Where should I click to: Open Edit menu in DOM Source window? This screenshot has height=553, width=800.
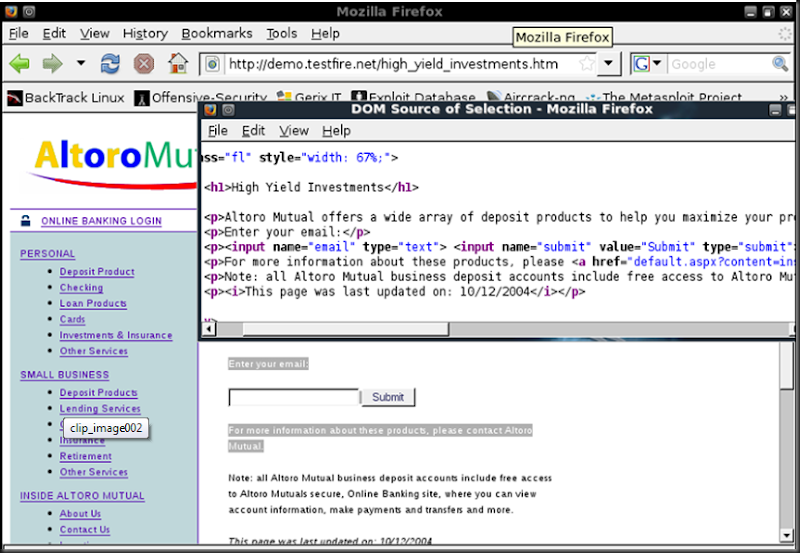coord(253,131)
